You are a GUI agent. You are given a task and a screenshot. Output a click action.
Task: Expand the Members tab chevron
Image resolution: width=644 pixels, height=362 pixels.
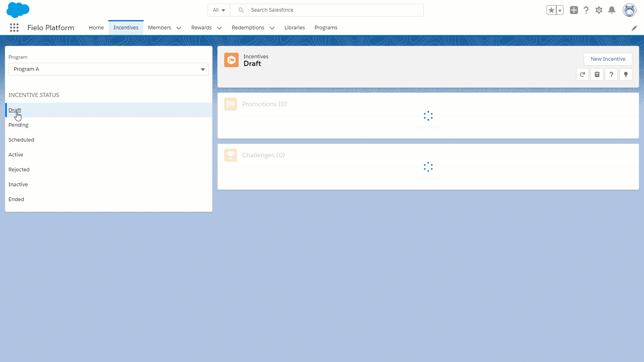(179, 28)
